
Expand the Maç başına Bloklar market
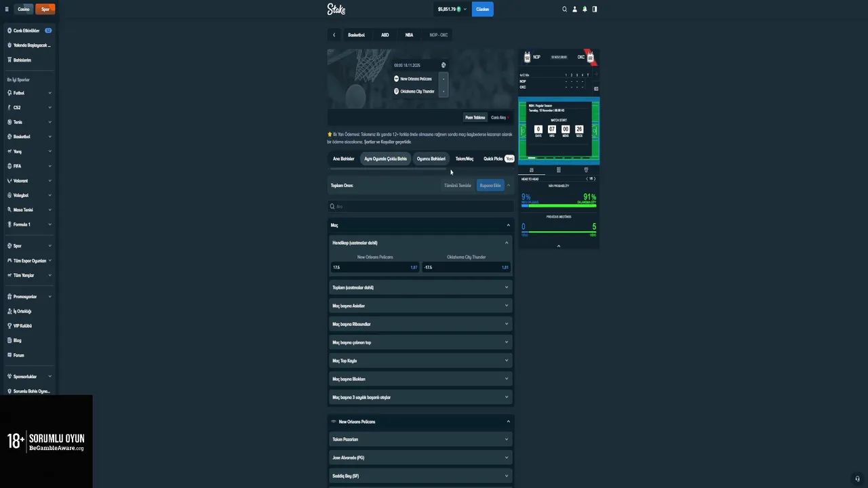tap(420, 379)
